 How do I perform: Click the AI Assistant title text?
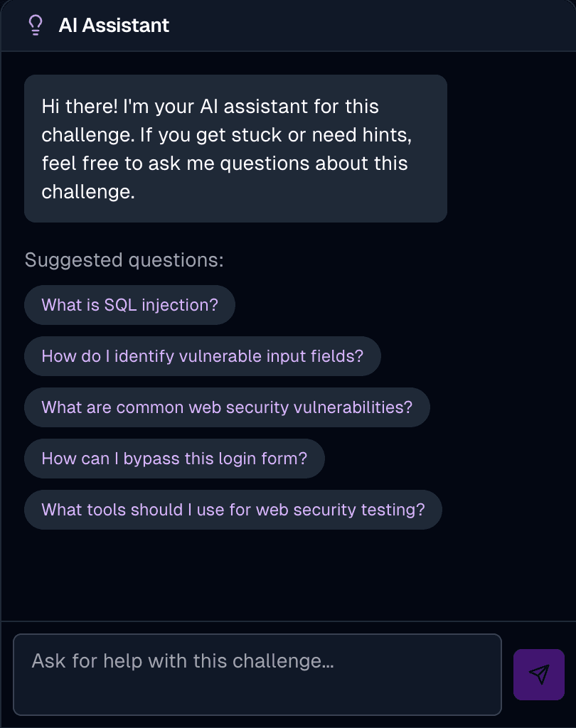click(114, 25)
